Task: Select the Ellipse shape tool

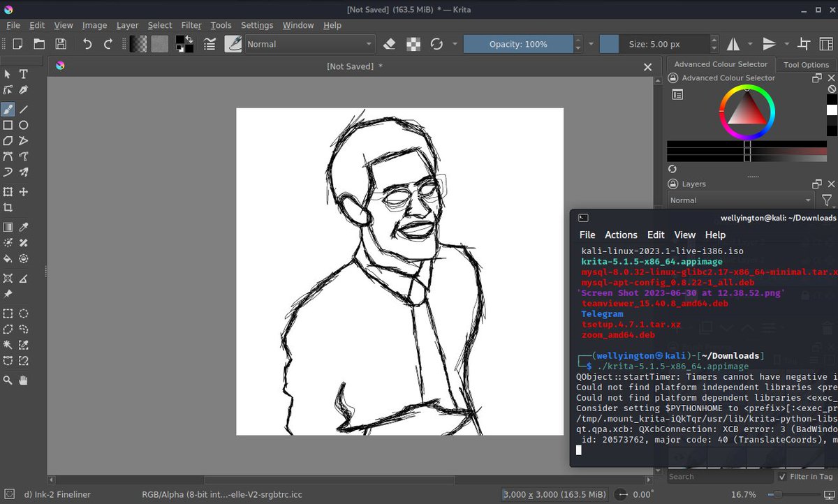Action: pos(23,125)
